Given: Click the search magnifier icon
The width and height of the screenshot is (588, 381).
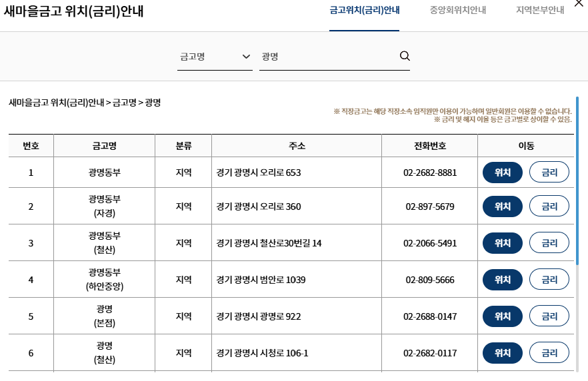Looking at the screenshot, I should point(405,56).
